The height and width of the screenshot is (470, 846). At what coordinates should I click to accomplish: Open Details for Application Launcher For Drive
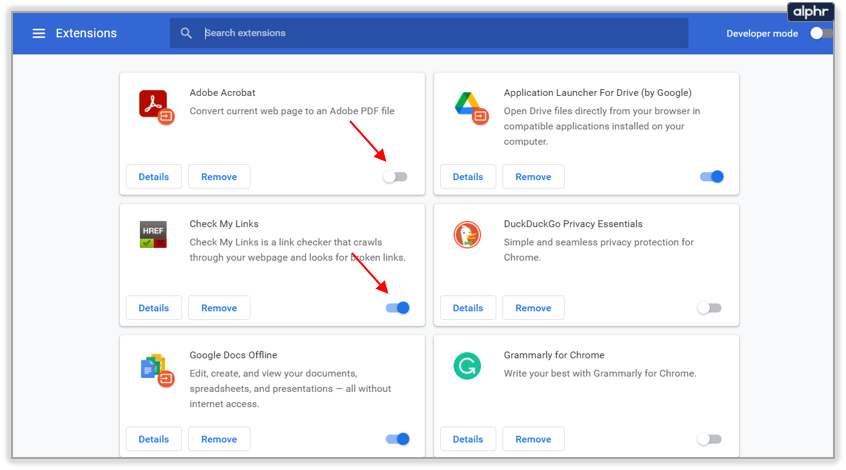(468, 176)
